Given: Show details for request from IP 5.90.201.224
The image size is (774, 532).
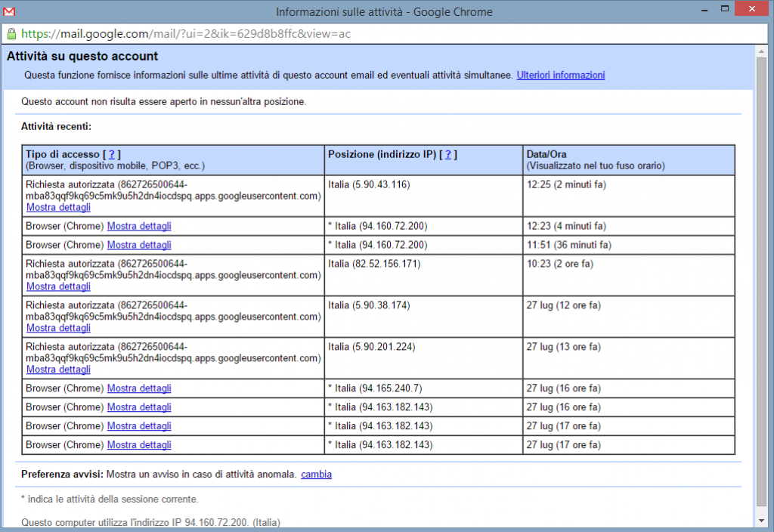Looking at the screenshot, I should coord(58,370).
